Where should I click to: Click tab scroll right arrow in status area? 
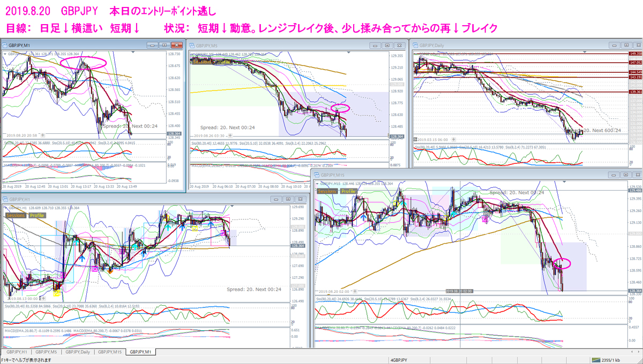point(638,352)
